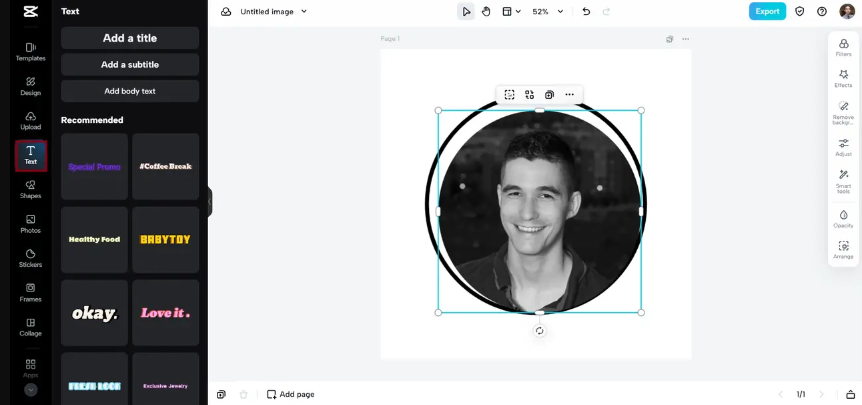Open Smart tools panel
Viewport: 862px width, 405px height.
(x=843, y=181)
